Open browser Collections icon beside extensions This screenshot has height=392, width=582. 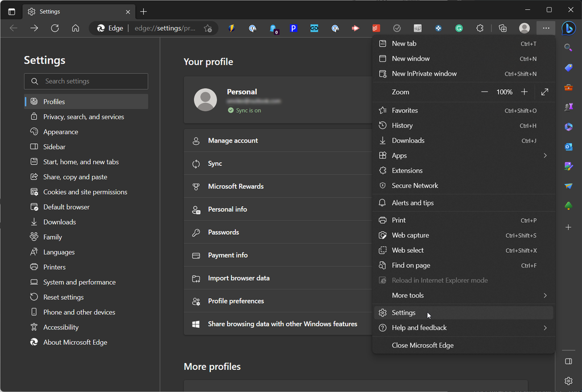[x=502, y=28]
